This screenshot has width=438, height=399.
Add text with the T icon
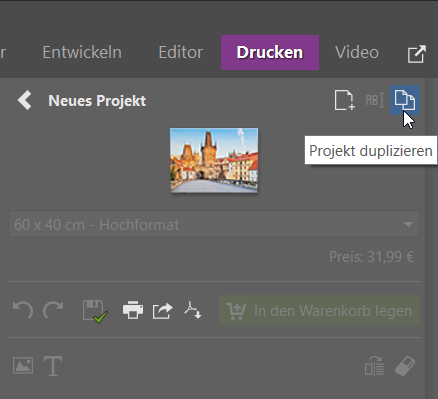click(x=53, y=366)
